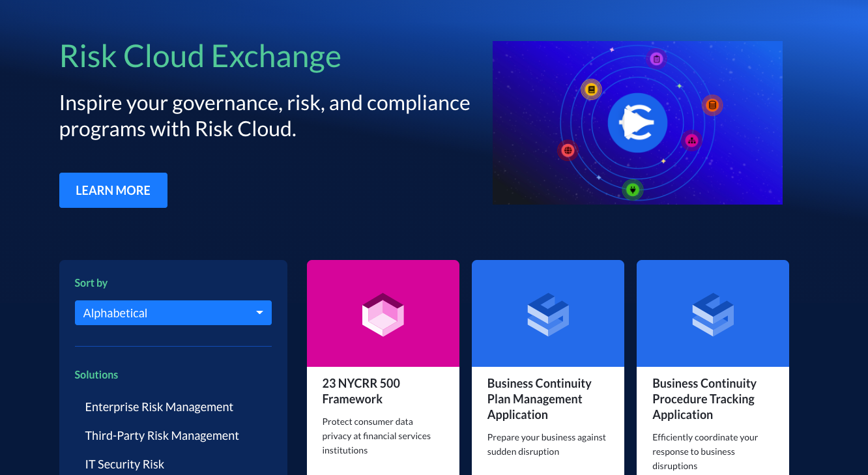This screenshot has width=868, height=475.
Task: Click the red globe orbit icon
Action: click(568, 151)
